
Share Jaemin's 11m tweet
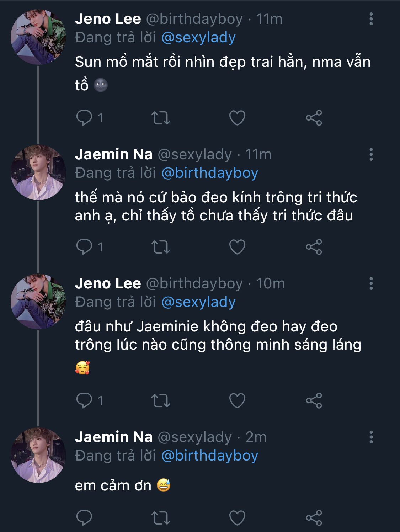314,247
